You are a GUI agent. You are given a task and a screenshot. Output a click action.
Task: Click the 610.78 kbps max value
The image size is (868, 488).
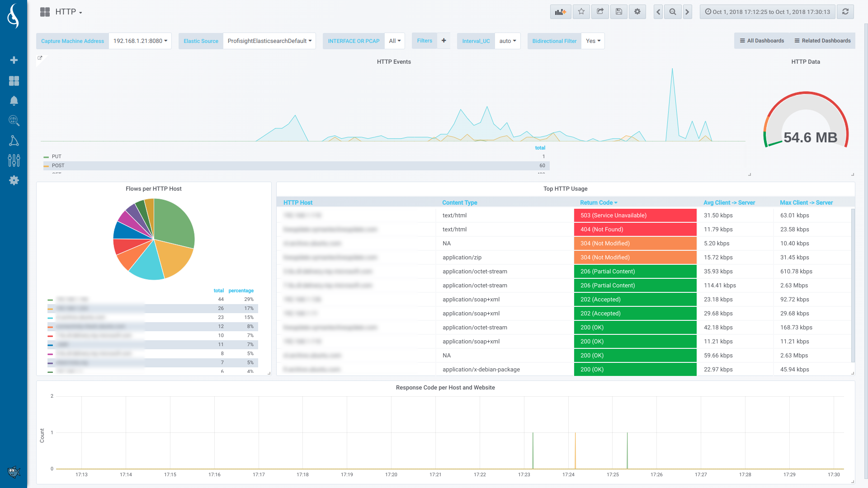[x=796, y=272]
